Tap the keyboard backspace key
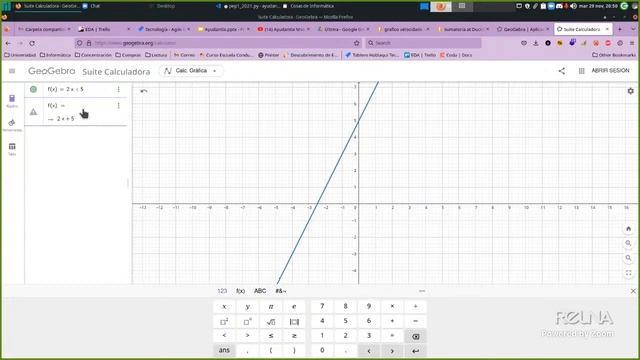 pyautogui.click(x=416, y=336)
